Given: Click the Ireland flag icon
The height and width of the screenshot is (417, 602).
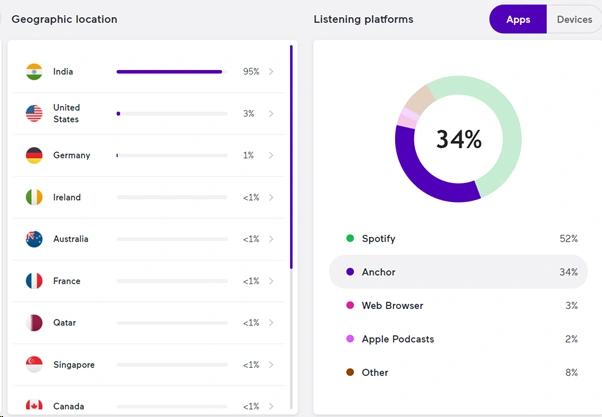Looking at the screenshot, I should pos(34,198).
